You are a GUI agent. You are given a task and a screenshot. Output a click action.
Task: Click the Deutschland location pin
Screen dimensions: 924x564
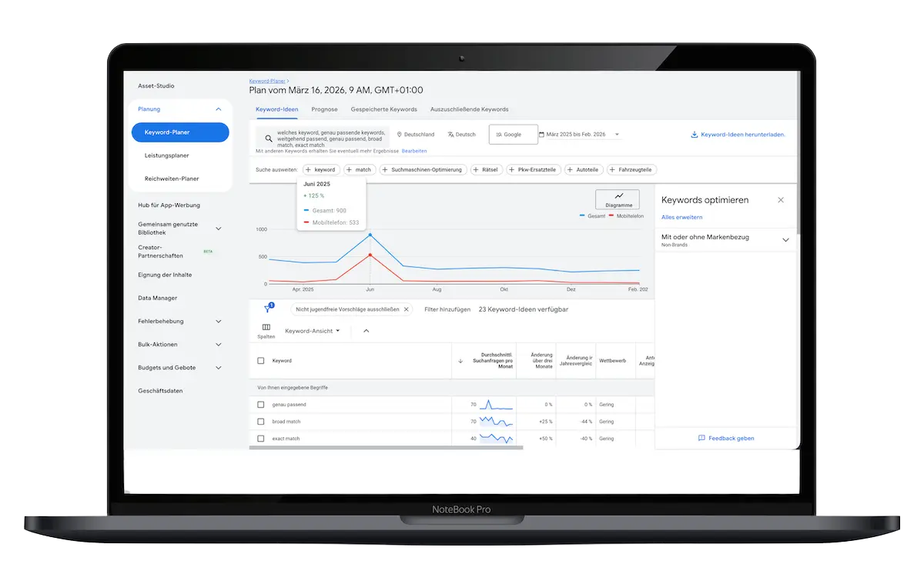[400, 135]
